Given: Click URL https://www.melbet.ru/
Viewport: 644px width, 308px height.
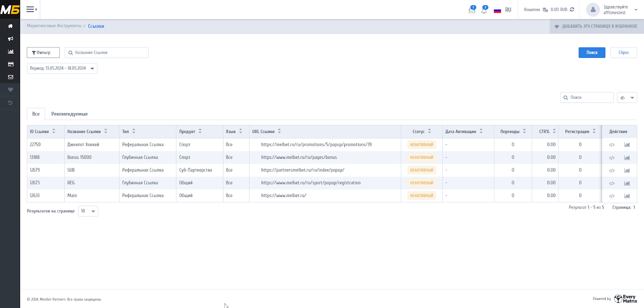Looking at the screenshot, I should tap(284, 195).
